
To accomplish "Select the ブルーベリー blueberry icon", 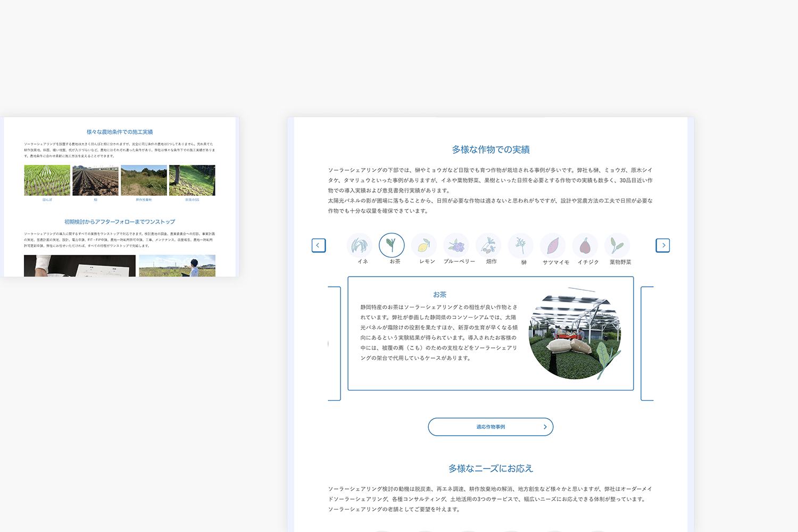I will pyautogui.click(x=457, y=245).
